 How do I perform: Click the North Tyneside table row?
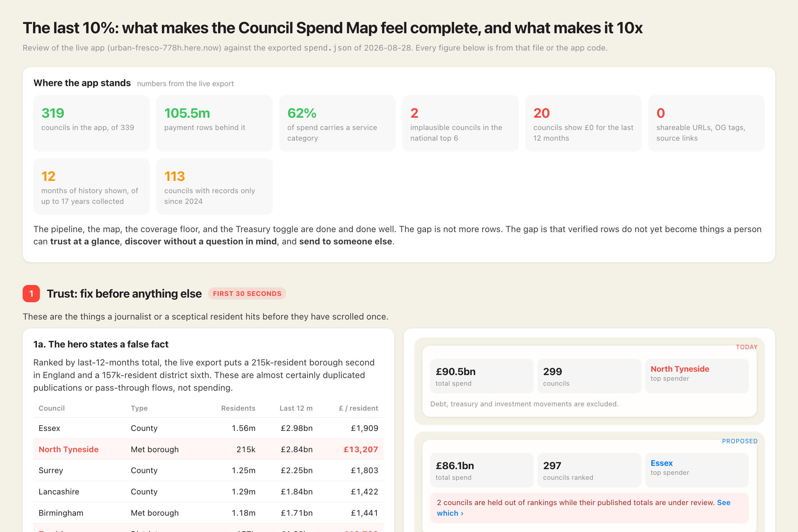pos(208,449)
